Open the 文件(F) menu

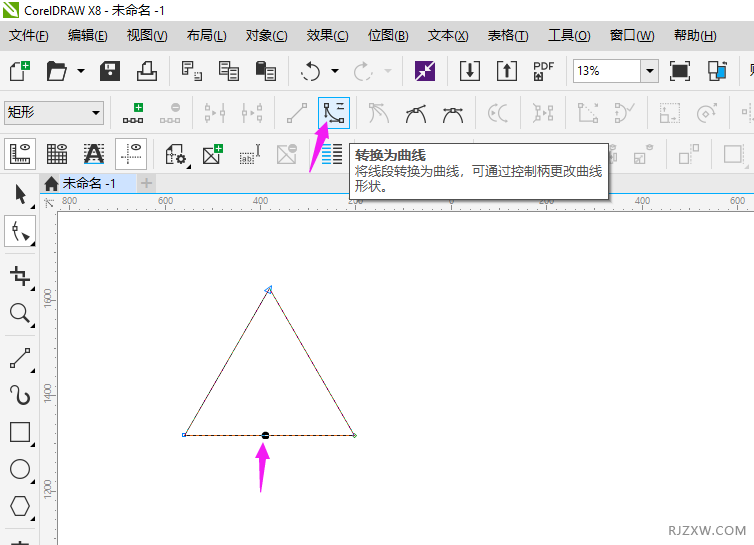coord(29,35)
